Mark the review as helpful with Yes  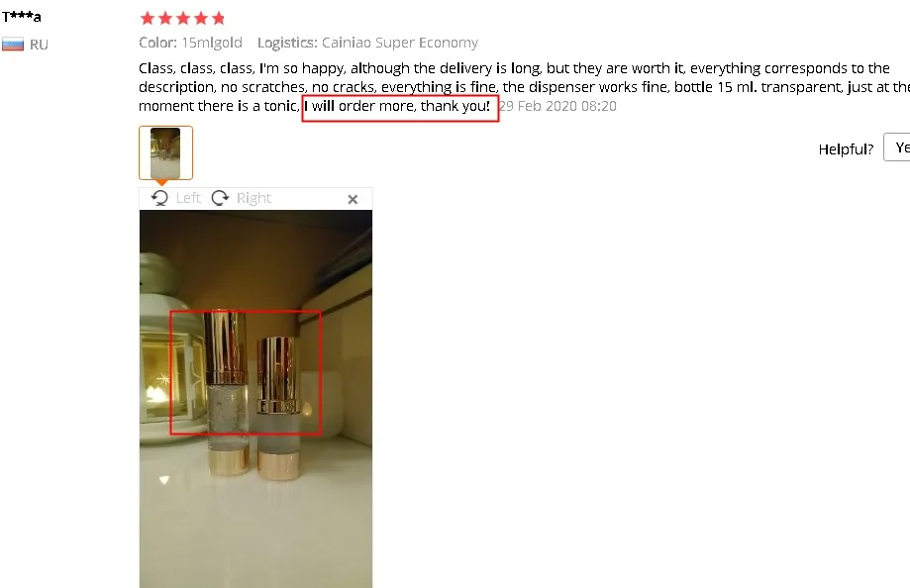897,147
